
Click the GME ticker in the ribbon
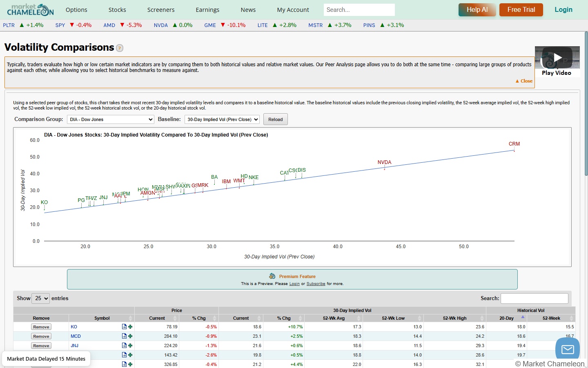[210, 25]
